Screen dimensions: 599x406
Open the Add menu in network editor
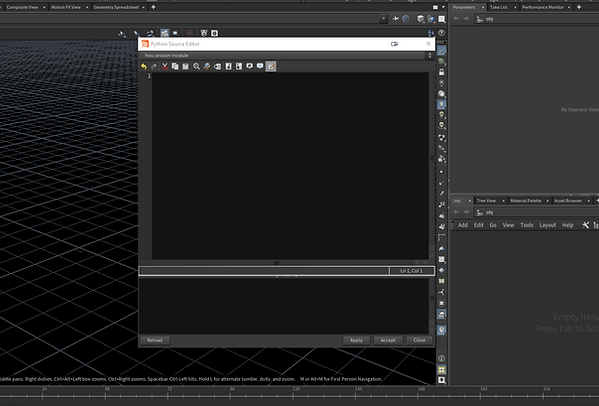coord(463,225)
